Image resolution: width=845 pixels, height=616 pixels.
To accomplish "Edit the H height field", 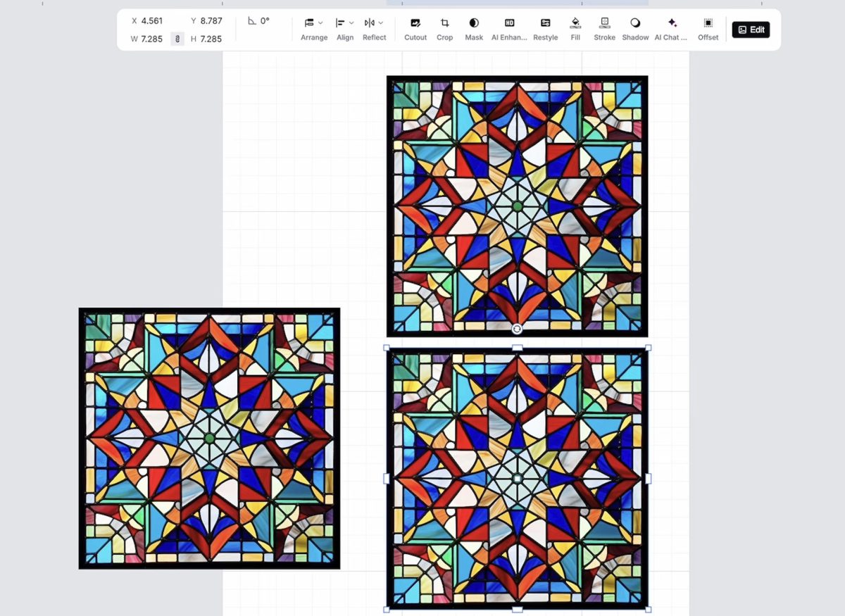I will [x=206, y=39].
